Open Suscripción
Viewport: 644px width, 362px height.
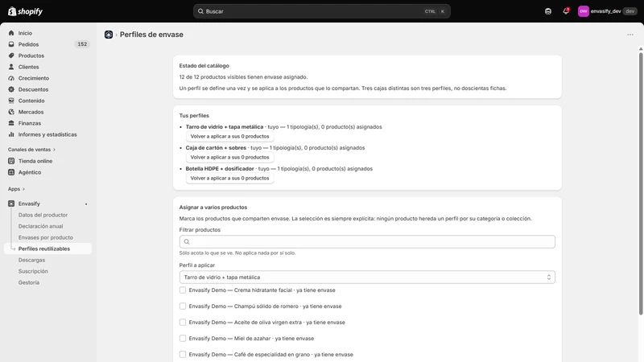click(33, 271)
